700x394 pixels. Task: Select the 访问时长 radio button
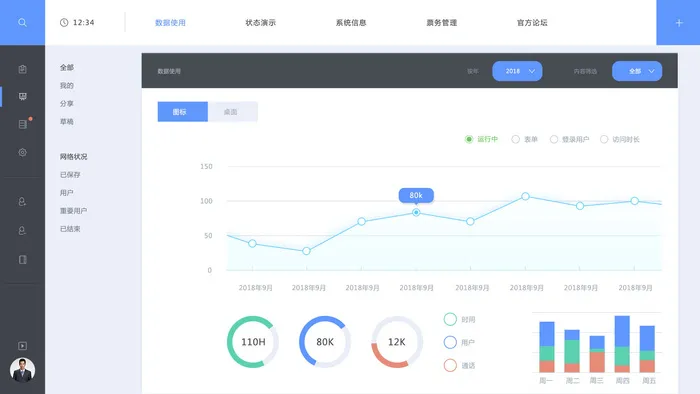pos(604,139)
